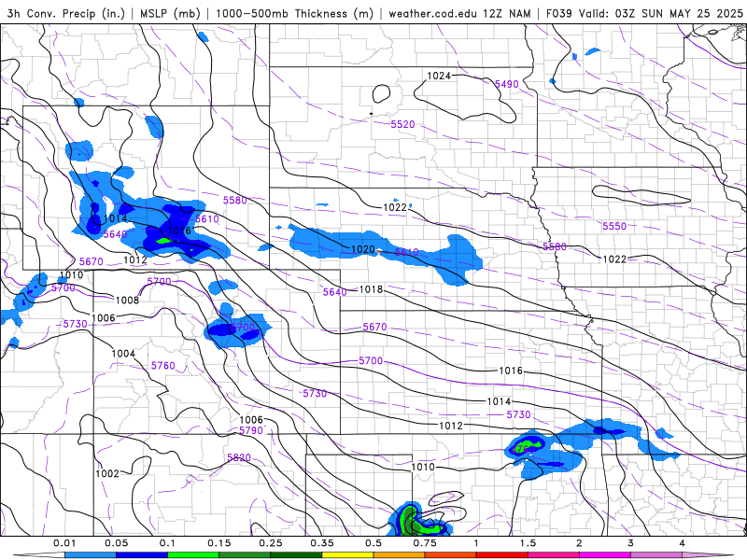
Task: Click the '0.35' legend value
Action: tap(322, 543)
